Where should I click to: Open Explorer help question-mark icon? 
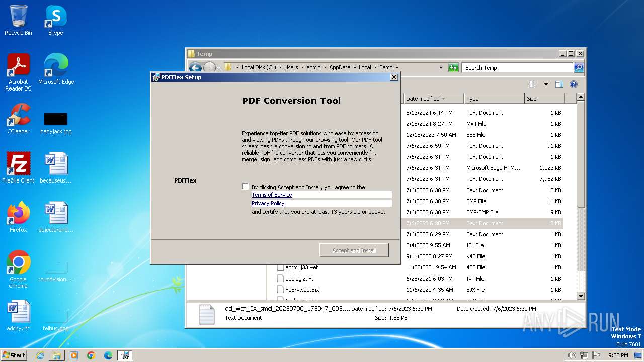(573, 84)
